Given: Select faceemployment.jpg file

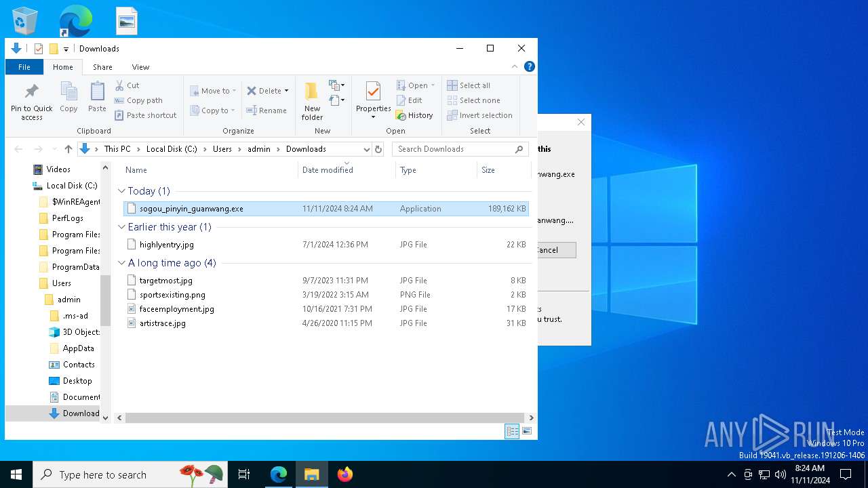Looking at the screenshot, I should (x=326, y=309).
